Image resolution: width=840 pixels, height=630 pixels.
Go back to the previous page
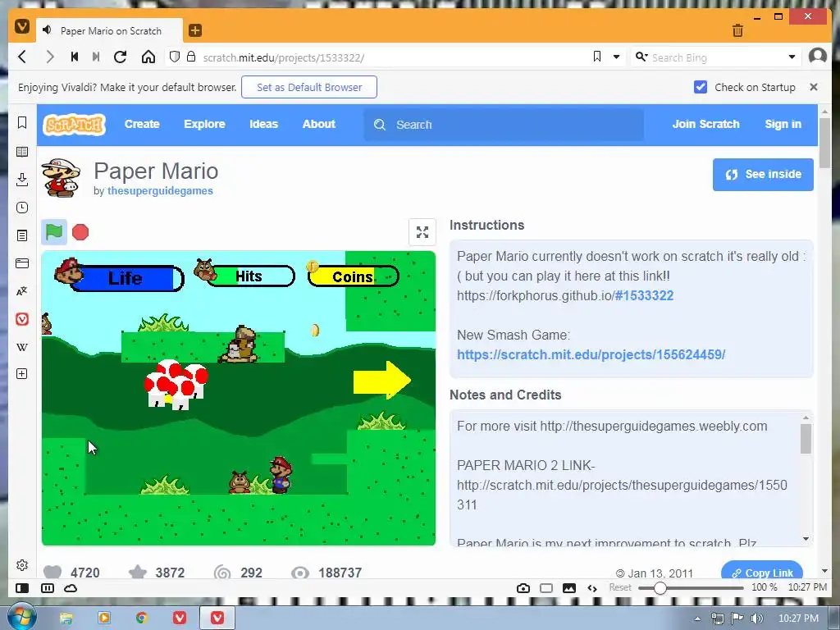pyautogui.click(x=22, y=57)
